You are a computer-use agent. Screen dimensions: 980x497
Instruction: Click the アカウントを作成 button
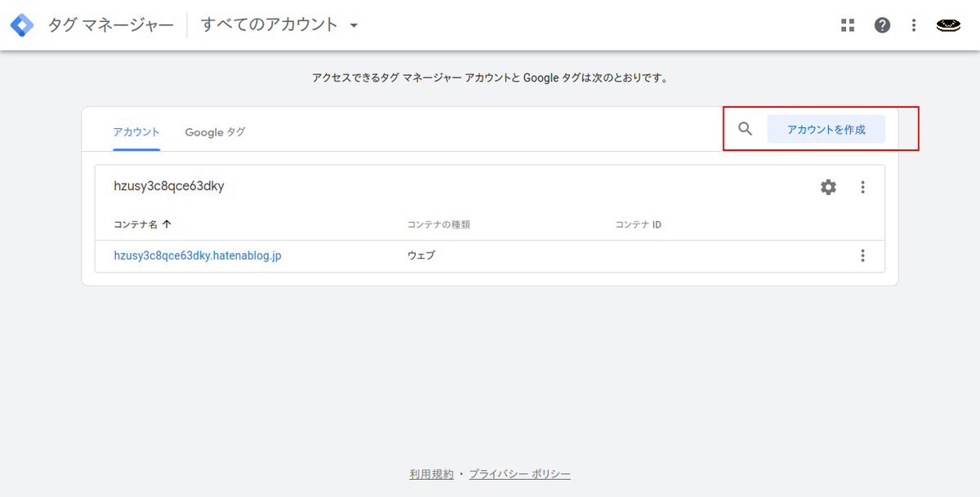pos(826,129)
